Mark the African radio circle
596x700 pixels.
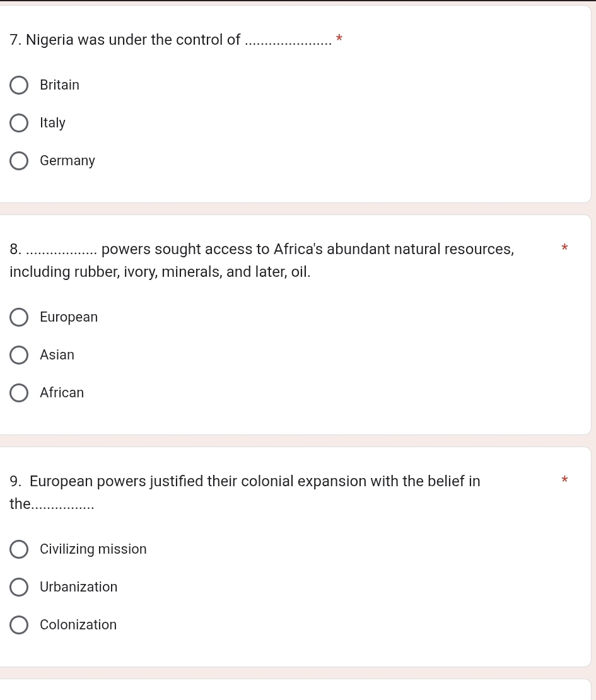tap(19, 393)
